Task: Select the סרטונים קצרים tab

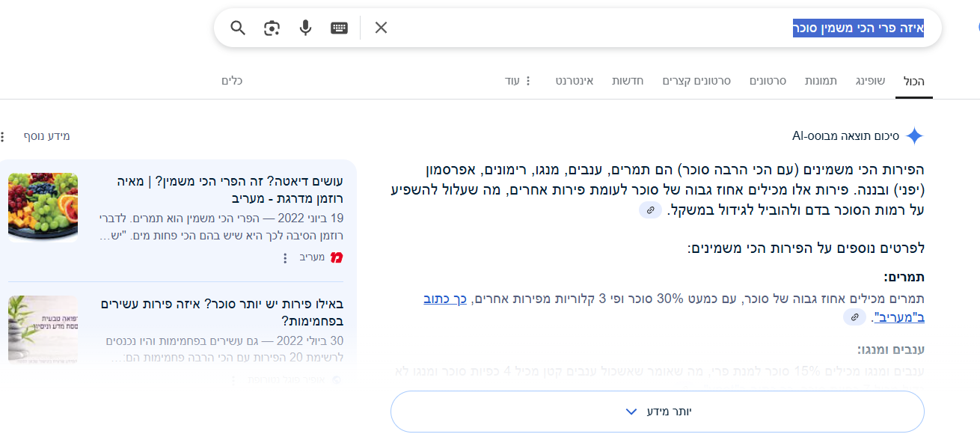Action: tap(696, 81)
